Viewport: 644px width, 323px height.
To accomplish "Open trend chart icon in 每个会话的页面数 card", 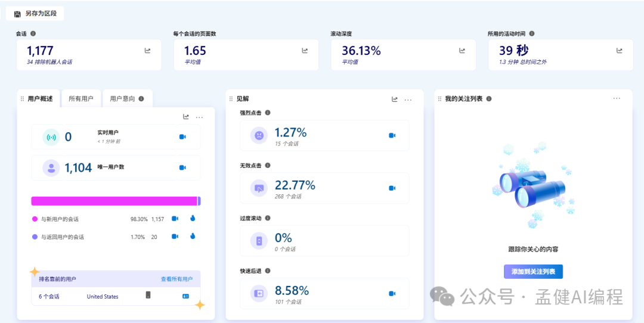I will tap(305, 51).
